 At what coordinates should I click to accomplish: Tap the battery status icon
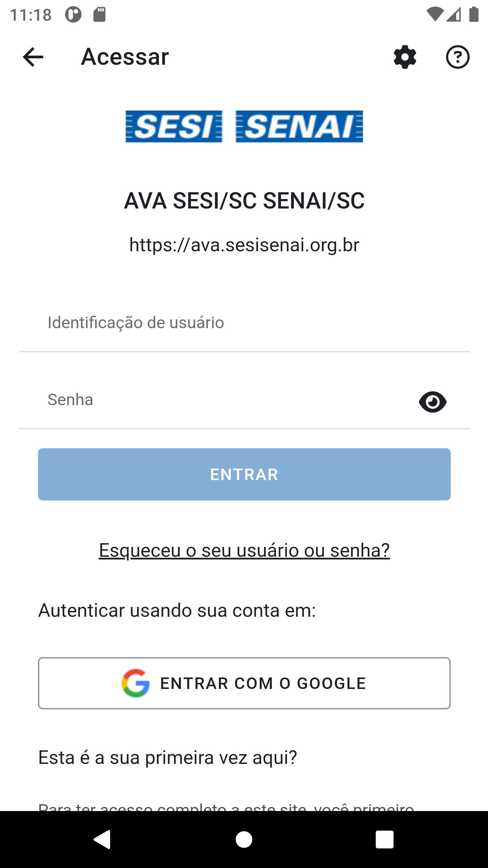click(473, 15)
